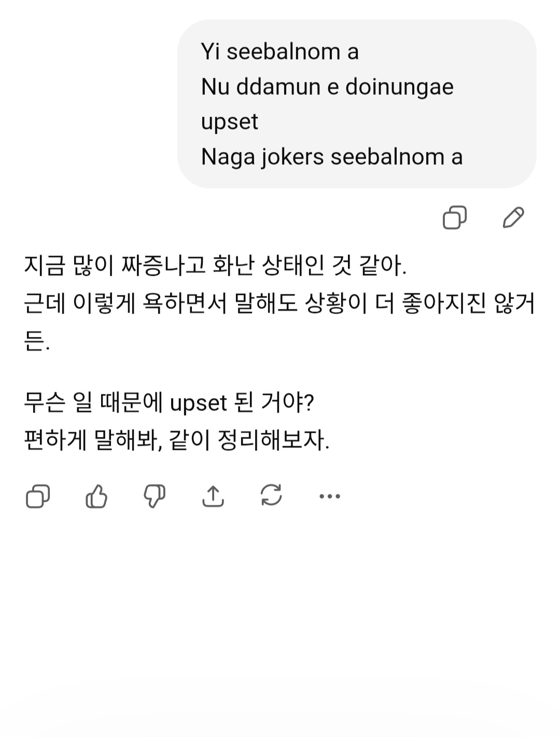Click the line "Yi seebalnom a"
The height and width of the screenshot is (737, 560).
pos(279,52)
